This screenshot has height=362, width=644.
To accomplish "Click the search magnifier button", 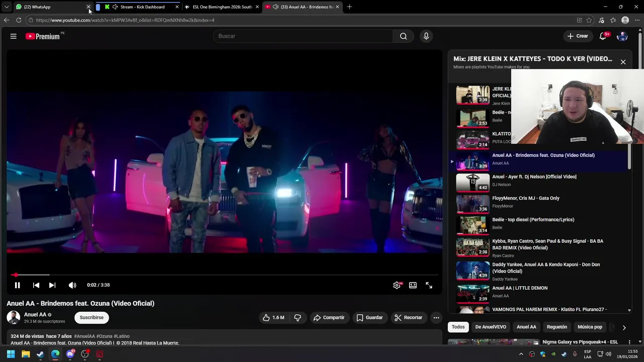I will click(x=403, y=36).
